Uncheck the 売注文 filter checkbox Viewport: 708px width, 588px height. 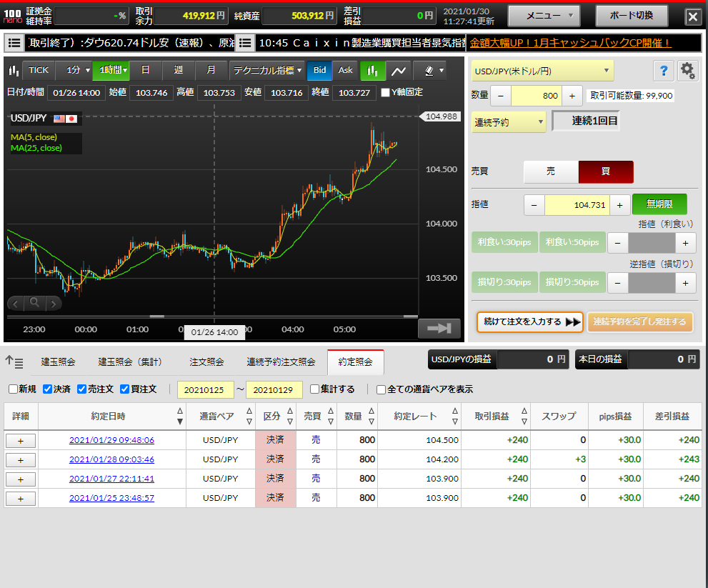[81, 389]
